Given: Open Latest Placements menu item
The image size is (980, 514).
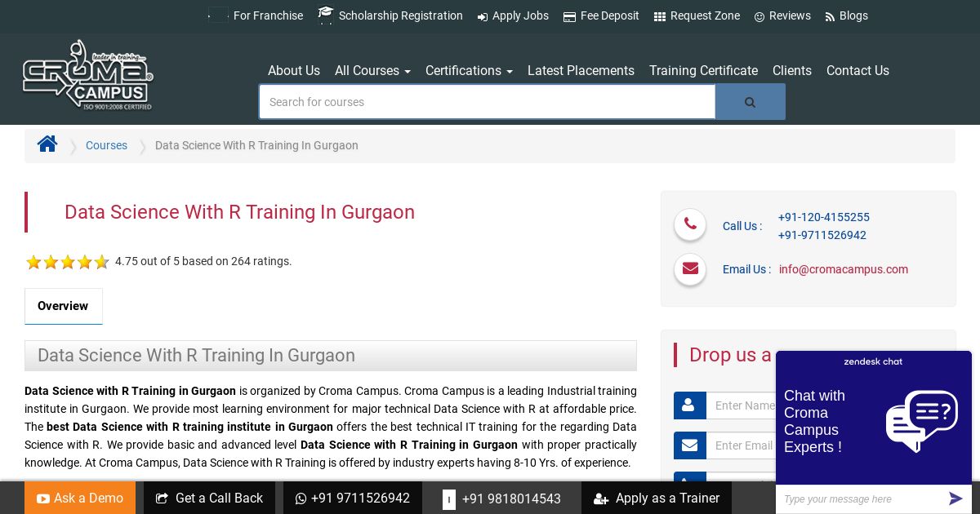Looking at the screenshot, I should click(x=581, y=70).
